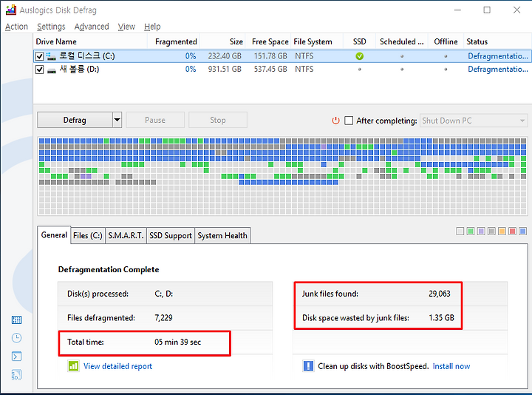Click the Defrag button
The image size is (532, 395).
coord(75,120)
